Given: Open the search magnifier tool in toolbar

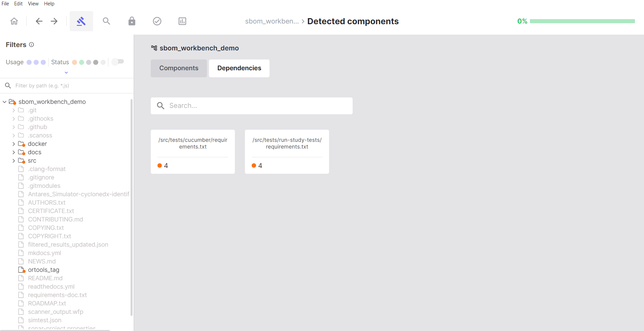Looking at the screenshot, I should [106, 21].
